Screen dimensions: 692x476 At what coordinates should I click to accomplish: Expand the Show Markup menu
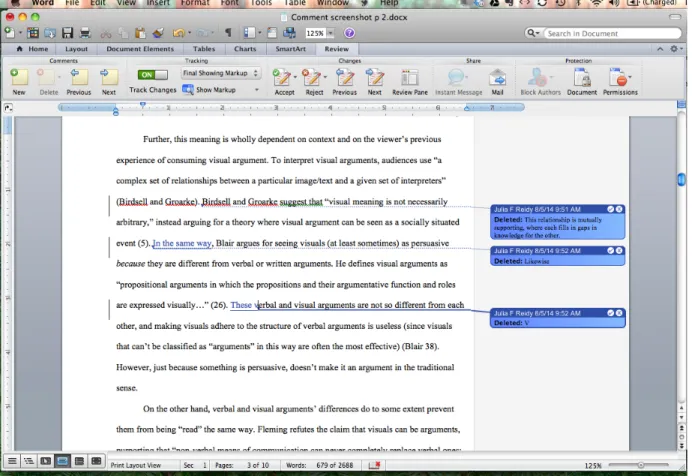(221, 90)
